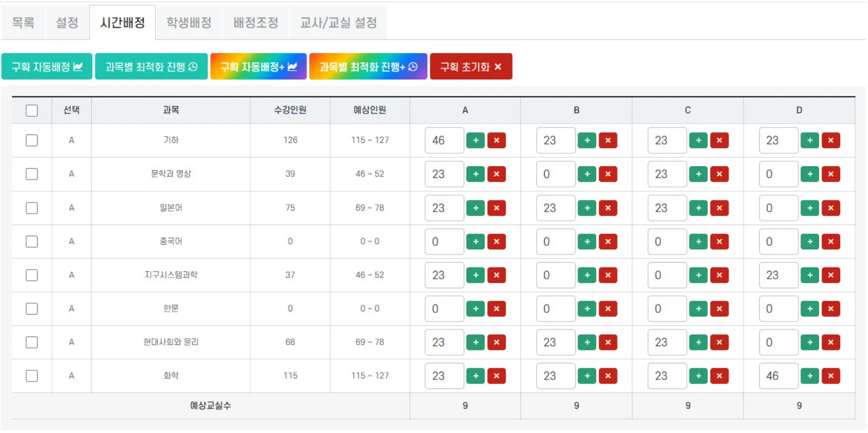The image size is (868, 433).
Task: Click green plus in 기하 row column A
Action: coord(476,140)
